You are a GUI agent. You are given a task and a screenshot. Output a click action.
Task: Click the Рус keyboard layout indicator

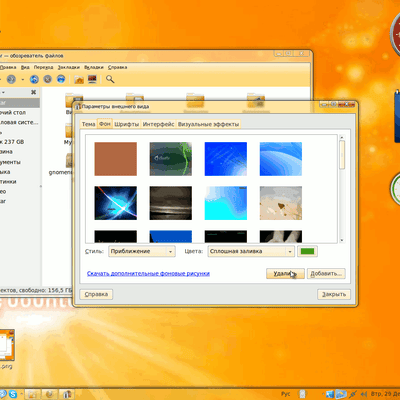[x=286, y=394]
